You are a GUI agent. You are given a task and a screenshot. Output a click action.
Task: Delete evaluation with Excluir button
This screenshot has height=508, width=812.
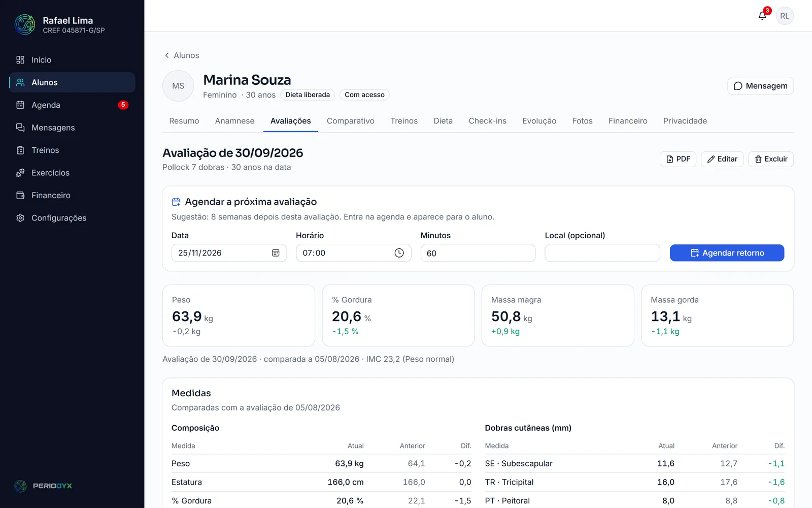click(771, 159)
